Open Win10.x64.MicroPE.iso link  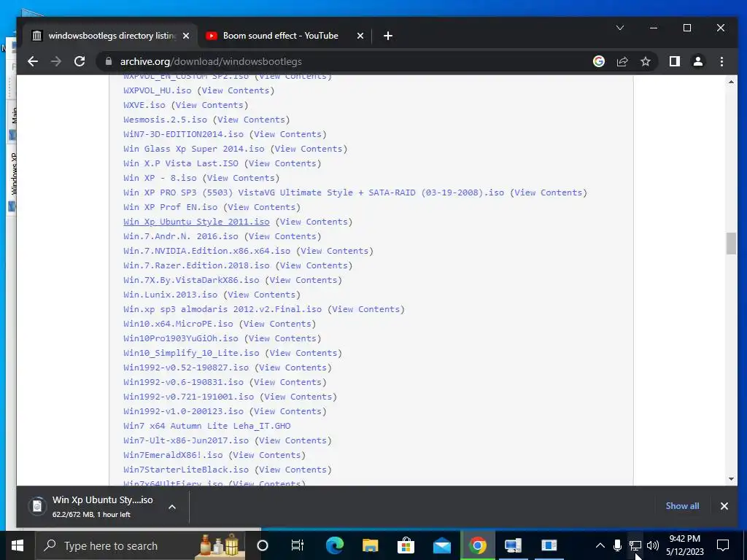pos(178,324)
